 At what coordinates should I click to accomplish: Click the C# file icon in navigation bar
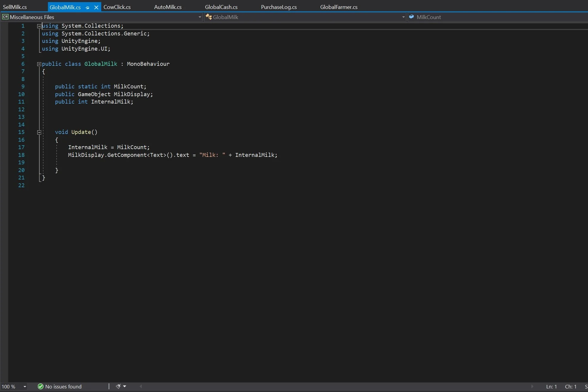(5, 17)
